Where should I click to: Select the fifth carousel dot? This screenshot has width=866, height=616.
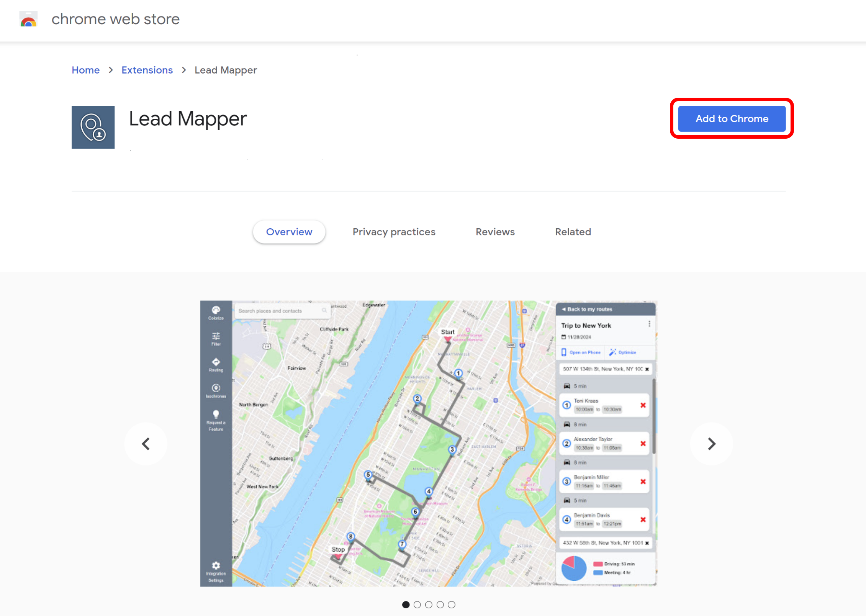pyautogui.click(x=452, y=605)
